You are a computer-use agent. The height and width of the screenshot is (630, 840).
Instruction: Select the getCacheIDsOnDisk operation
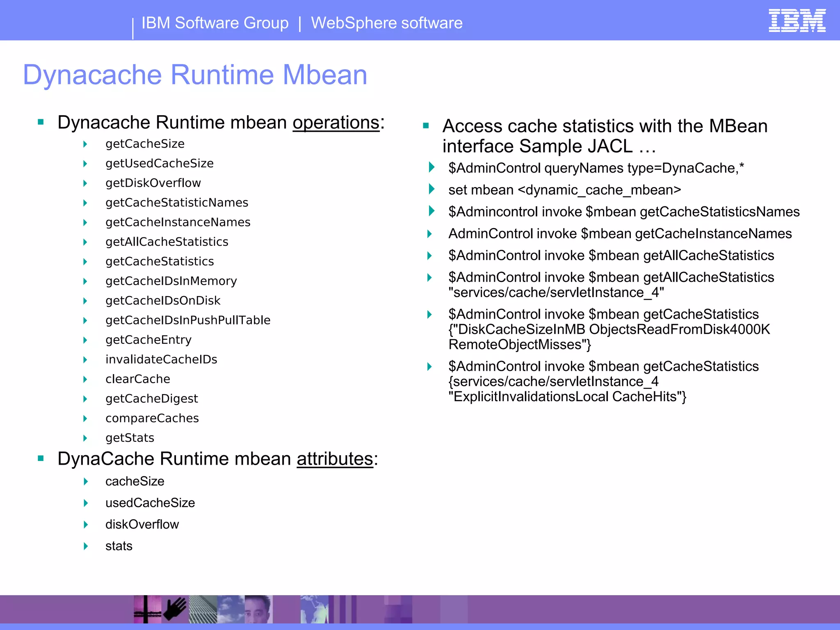pyautogui.click(x=163, y=301)
